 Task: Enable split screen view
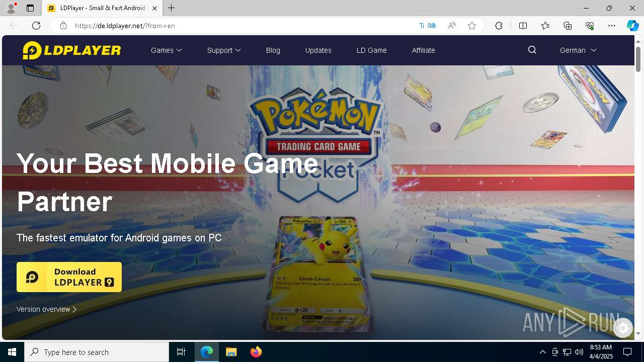pos(523,26)
